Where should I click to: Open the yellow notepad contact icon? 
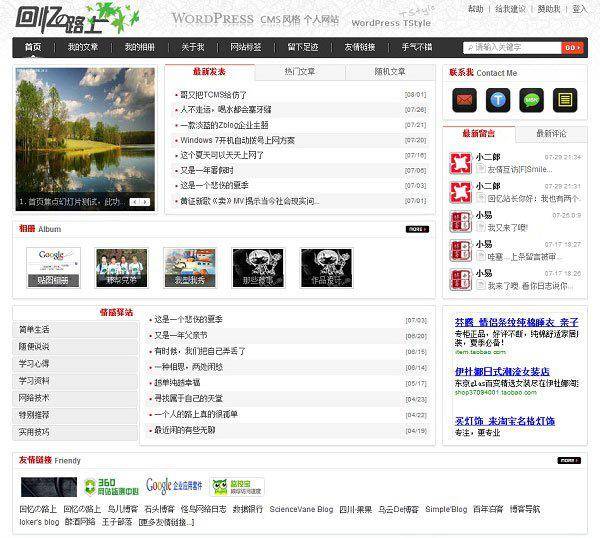[x=565, y=99]
